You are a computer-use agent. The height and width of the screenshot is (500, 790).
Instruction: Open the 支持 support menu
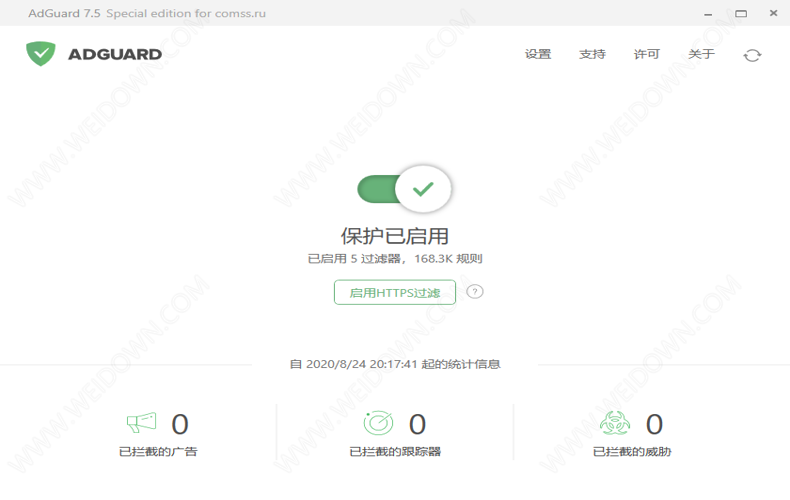[592, 54]
